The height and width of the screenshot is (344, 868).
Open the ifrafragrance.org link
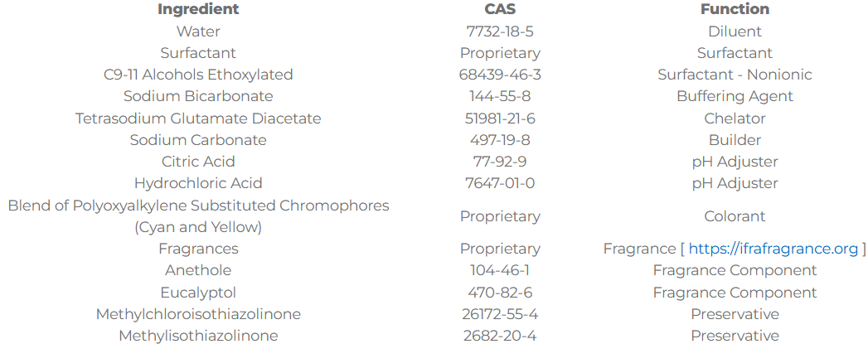(x=773, y=249)
